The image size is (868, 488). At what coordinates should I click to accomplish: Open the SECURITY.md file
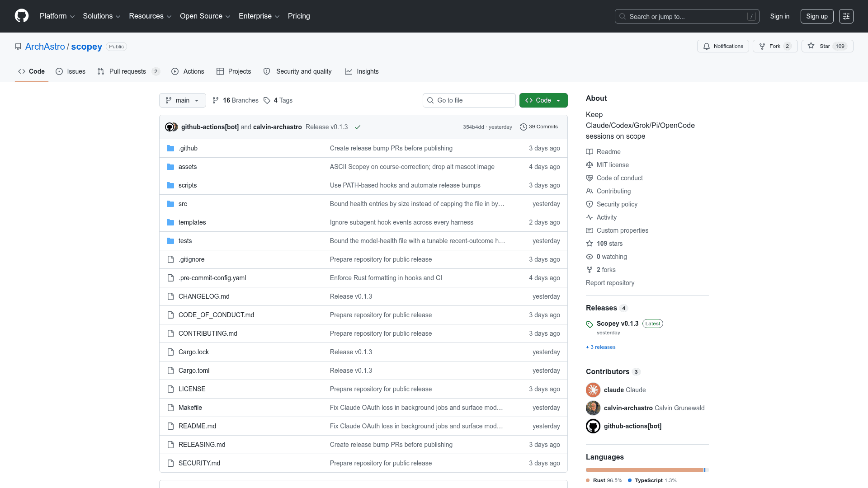[x=199, y=463]
